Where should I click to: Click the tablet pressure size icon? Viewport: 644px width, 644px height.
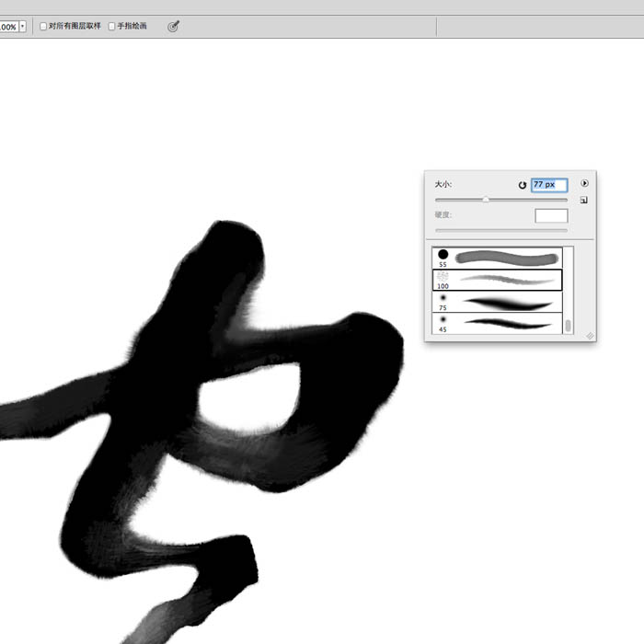coord(173,27)
